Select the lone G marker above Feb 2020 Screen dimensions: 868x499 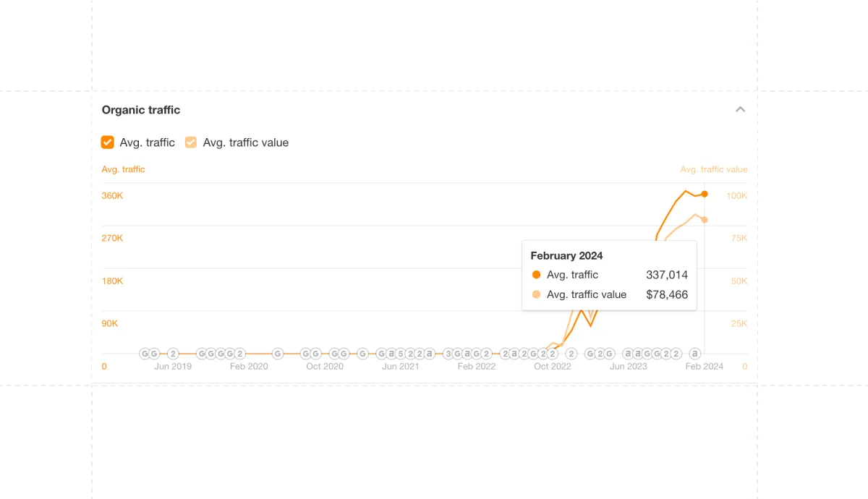tap(278, 354)
